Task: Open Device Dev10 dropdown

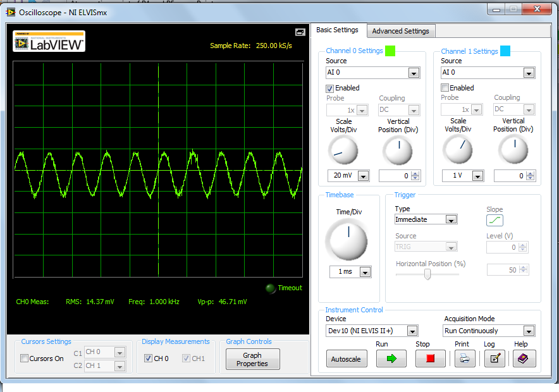Action: point(412,331)
